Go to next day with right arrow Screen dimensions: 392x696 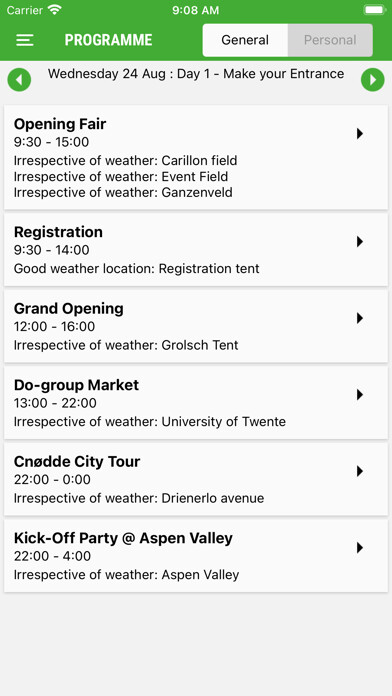pyautogui.click(x=372, y=80)
